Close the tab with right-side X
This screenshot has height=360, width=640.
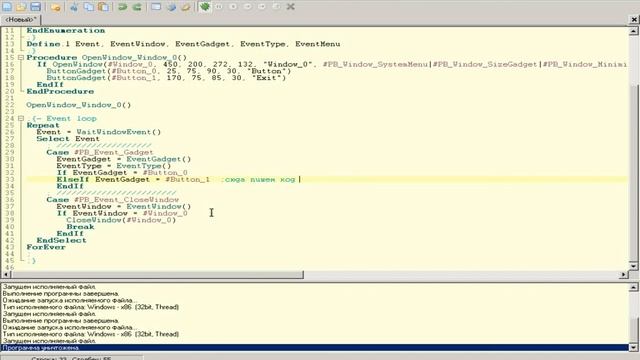coord(634,19)
